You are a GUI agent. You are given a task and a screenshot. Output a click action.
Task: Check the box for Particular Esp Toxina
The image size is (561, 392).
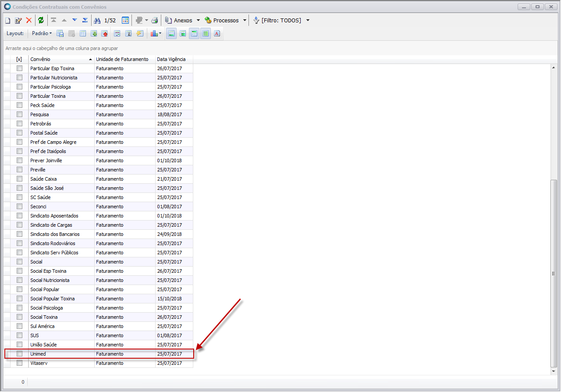19,68
